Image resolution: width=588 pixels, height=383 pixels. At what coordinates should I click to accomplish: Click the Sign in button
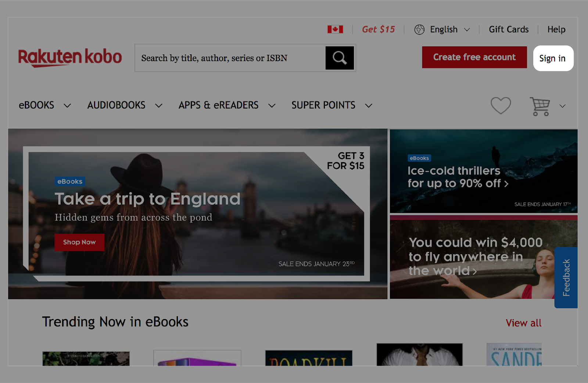[553, 58]
